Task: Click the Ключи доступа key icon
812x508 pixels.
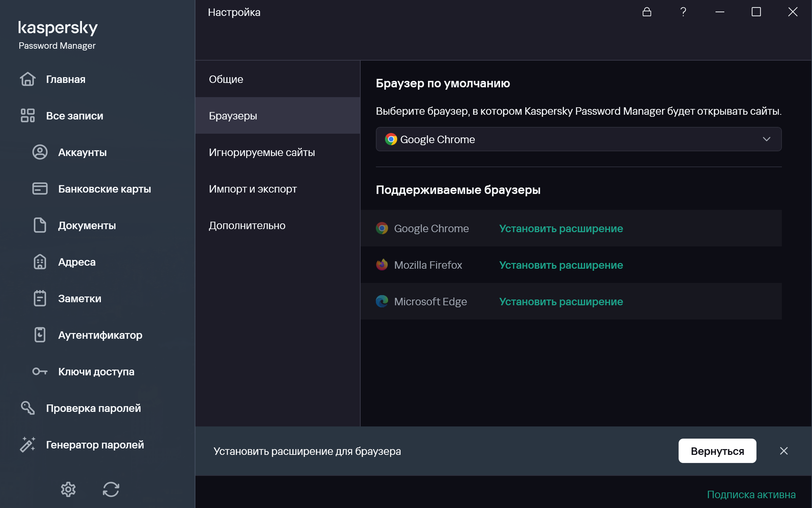Action: 40,371
